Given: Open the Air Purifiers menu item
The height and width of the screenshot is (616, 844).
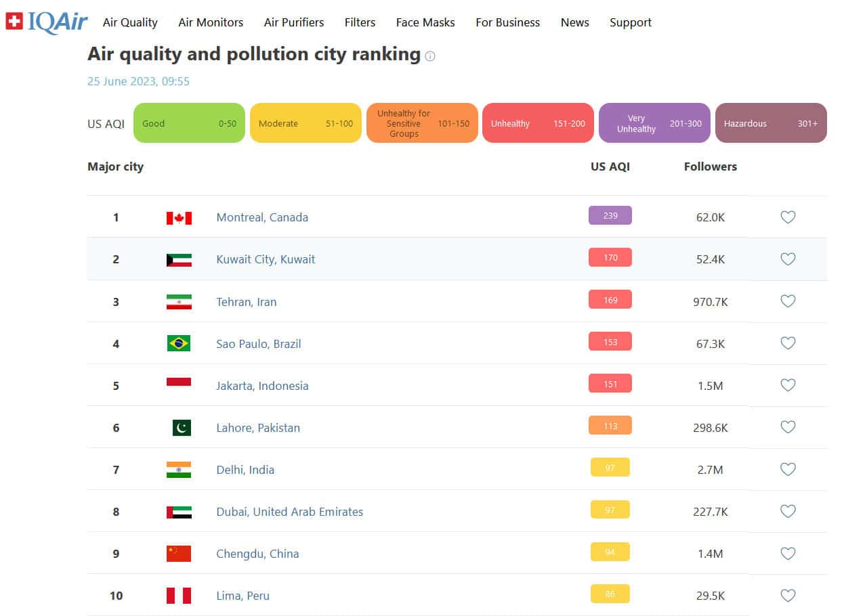Looking at the screenshot, I should pos(294,22).
